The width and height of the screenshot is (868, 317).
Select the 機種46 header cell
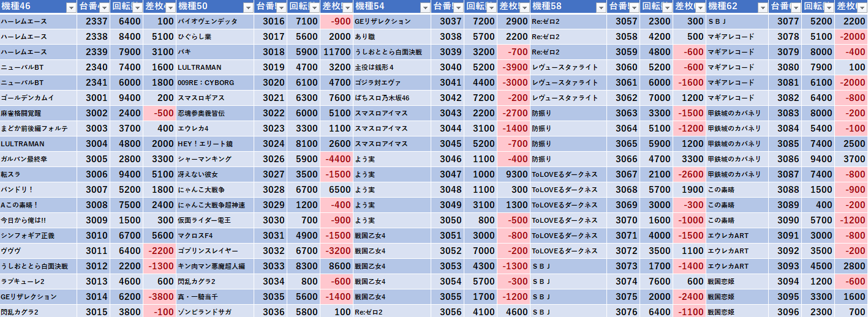pyautogui.click(x=39, y=7)
